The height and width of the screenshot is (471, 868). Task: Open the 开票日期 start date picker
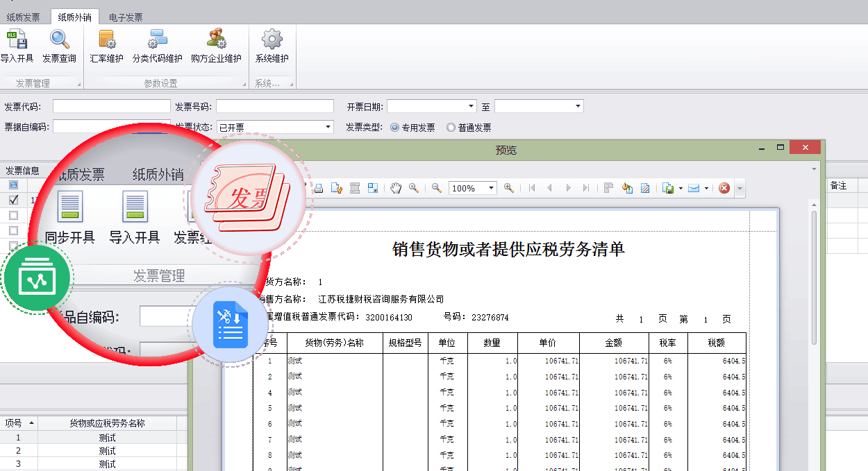click(471, 106)
